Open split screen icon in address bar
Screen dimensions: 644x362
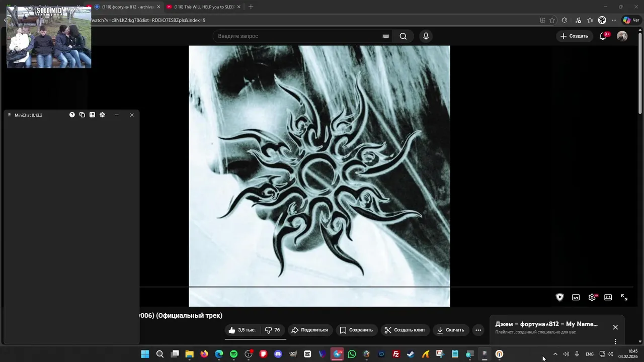coord(542,20)
